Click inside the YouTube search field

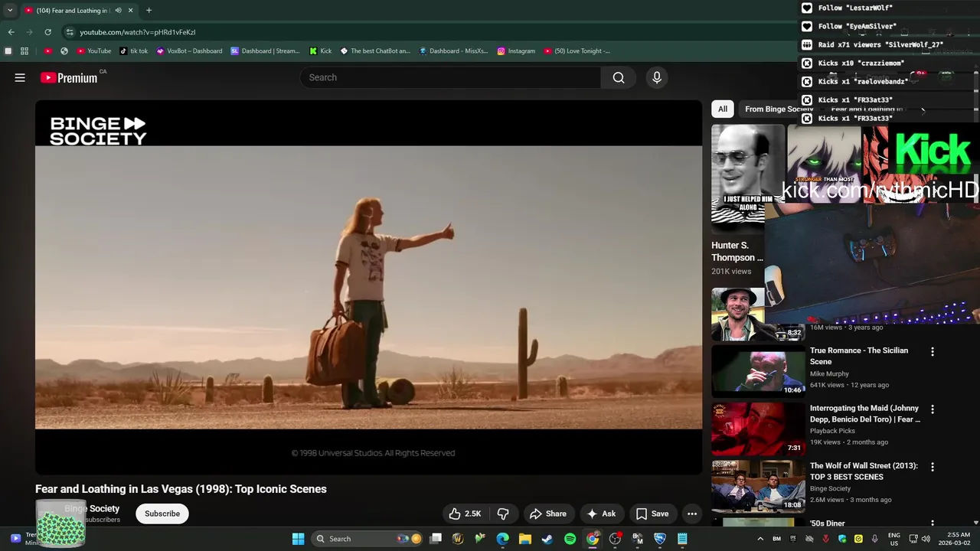[452, 77]
